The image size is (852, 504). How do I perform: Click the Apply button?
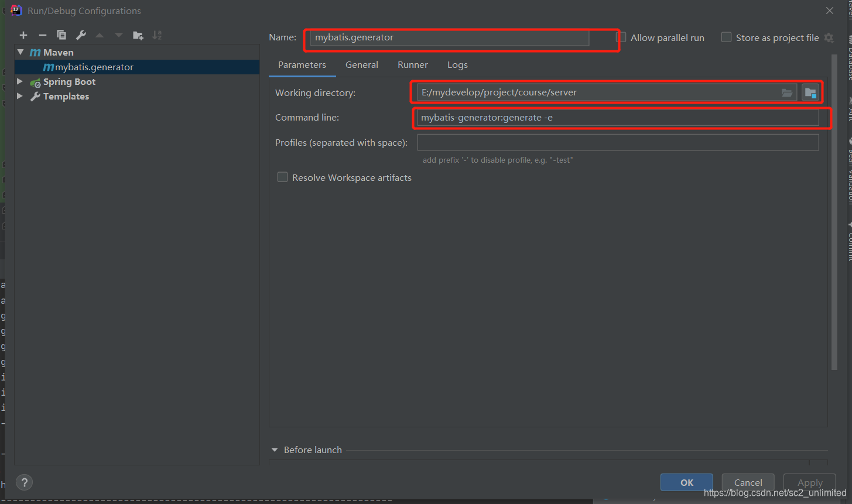(x=810, y=482)
